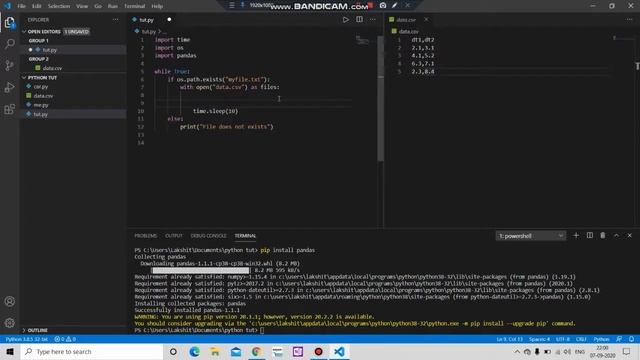Open me.py in the file tree
The width and height of the screenshot is (640, 360).
pyautogui.click(x=41, y=105)
